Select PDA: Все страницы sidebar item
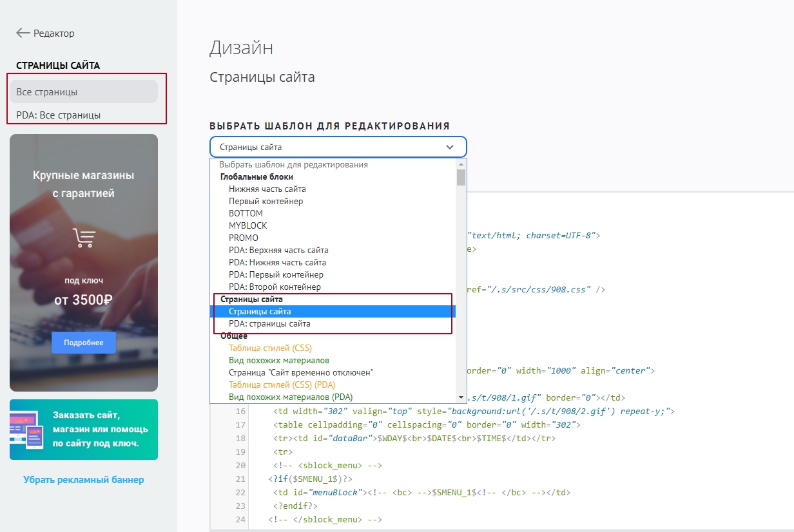The image size is (794, 532). coord(59,115)
